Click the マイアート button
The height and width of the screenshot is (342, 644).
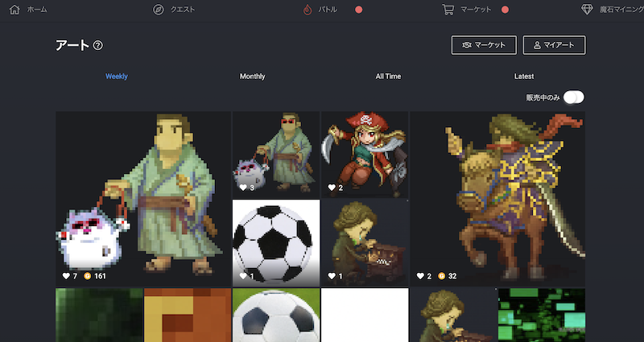pyautogui.click(x=554, y=45)
